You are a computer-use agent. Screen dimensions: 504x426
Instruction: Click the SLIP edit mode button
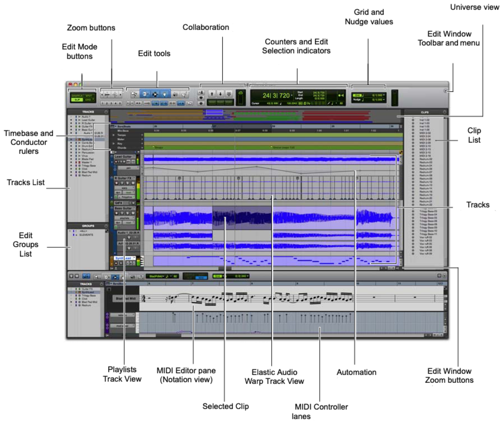tap(77, 100)
